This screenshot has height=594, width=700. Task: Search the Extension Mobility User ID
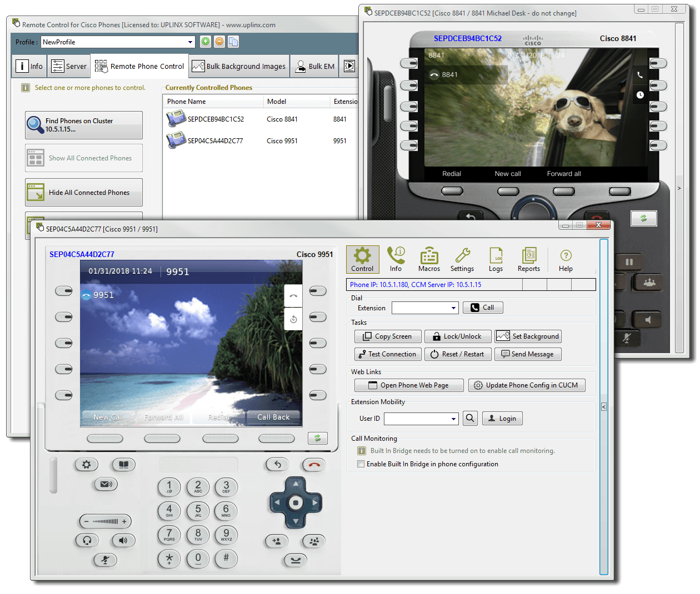click(x=470, y=418)
